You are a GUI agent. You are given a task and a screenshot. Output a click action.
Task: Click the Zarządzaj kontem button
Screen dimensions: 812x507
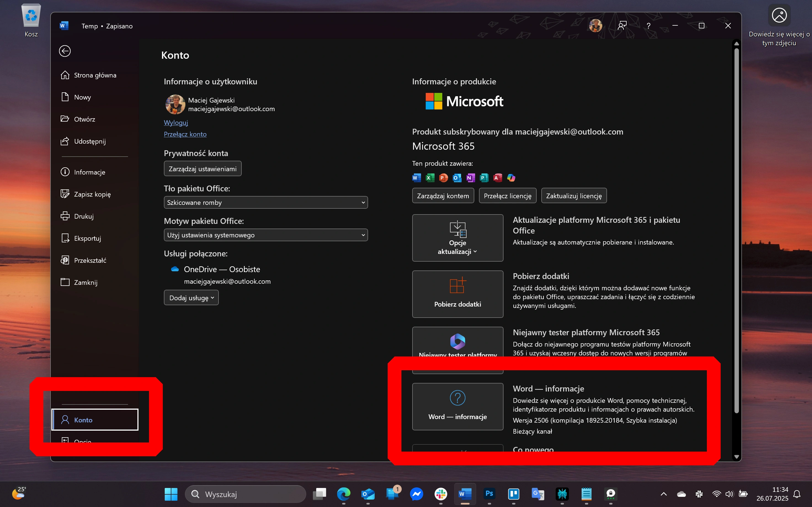click(443, 196)
